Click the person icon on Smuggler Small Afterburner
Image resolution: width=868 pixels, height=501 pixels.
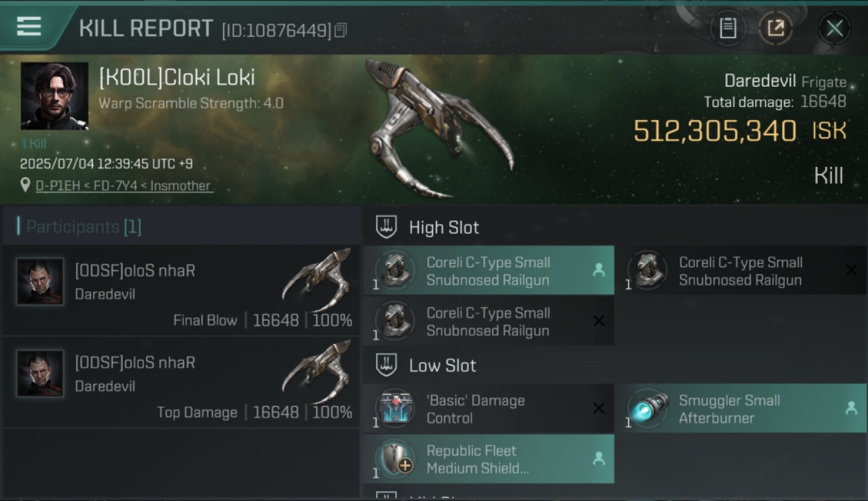pyautogui.click(x=851, y=408)
